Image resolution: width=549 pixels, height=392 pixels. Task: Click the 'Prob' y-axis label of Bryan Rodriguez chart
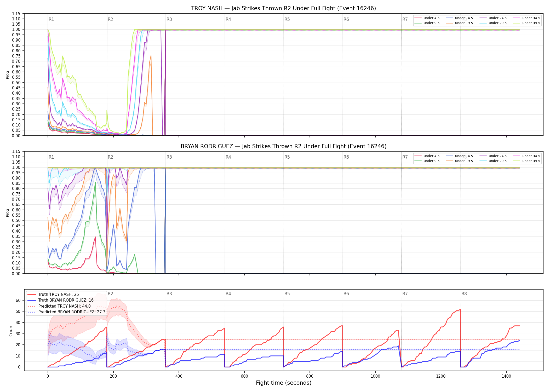tap(8, 213)
